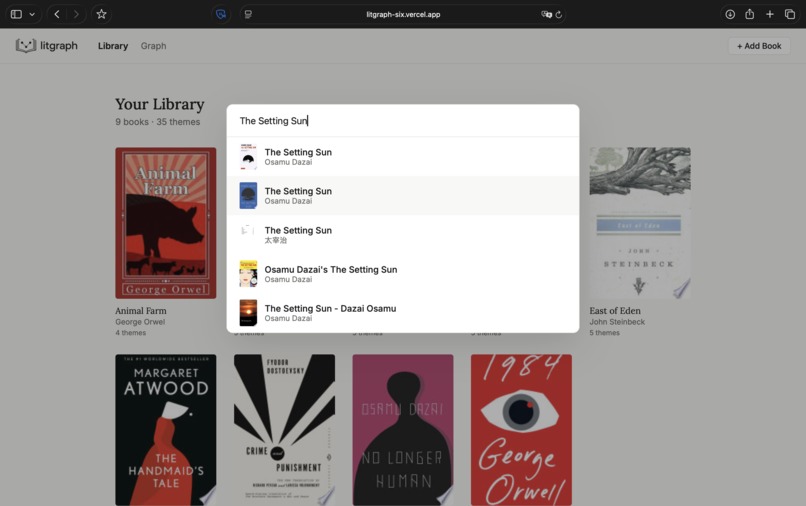Switch to the Graph tab
The width and height of the screenshot is (806, 506).
click(x=153, y=46)
